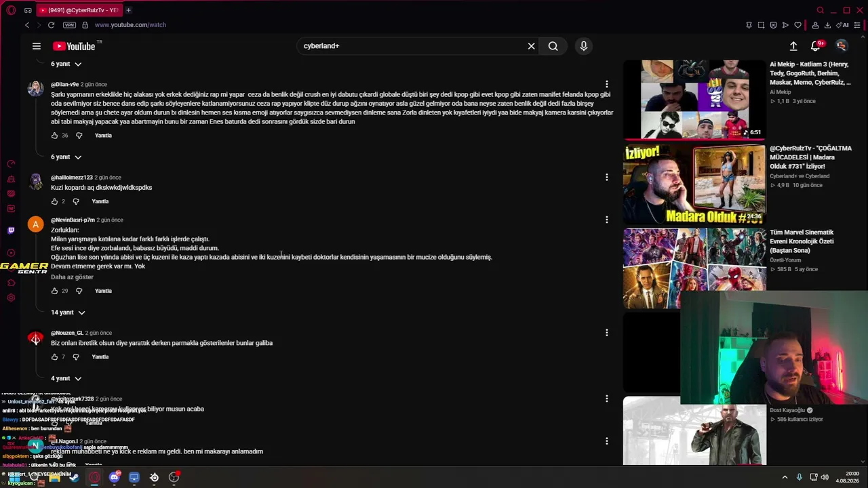Screen dimensions: 868x488
Task: Open the ad blocker shield icon
Action: (x=773, y=25)
